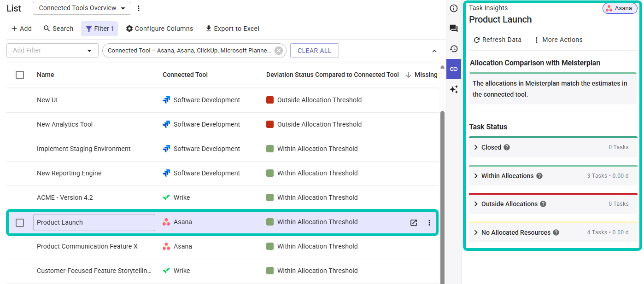Click red status swatch in New Analytics Tool row
Screen dimensions: 644x284
[270, 124]
